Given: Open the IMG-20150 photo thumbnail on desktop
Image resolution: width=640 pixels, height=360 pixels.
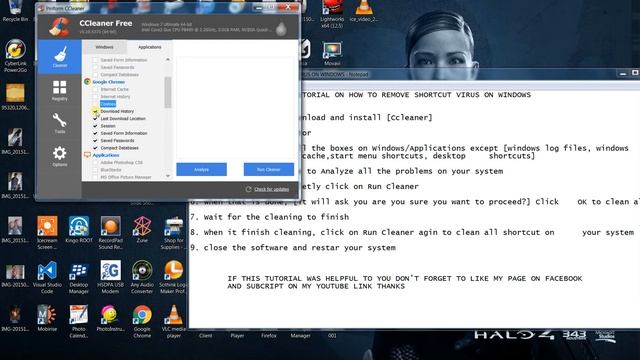Looking at the screenshot, I should point(15,274).
